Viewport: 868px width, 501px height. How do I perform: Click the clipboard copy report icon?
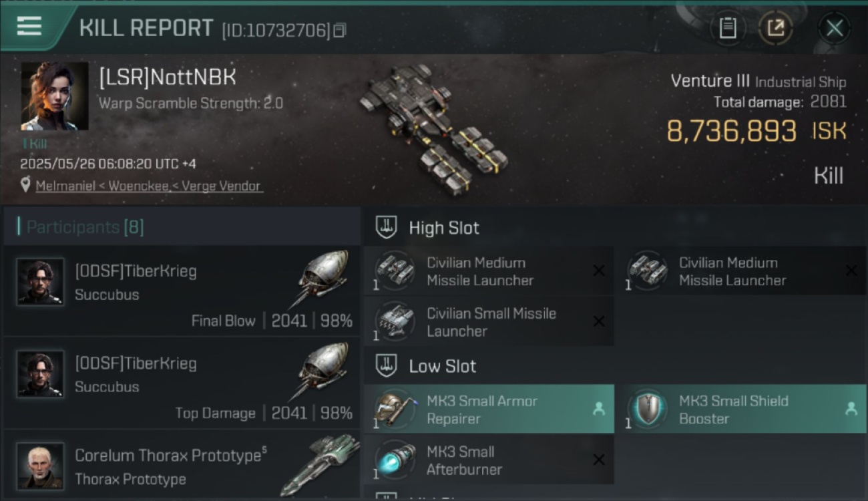click(728, 28)
